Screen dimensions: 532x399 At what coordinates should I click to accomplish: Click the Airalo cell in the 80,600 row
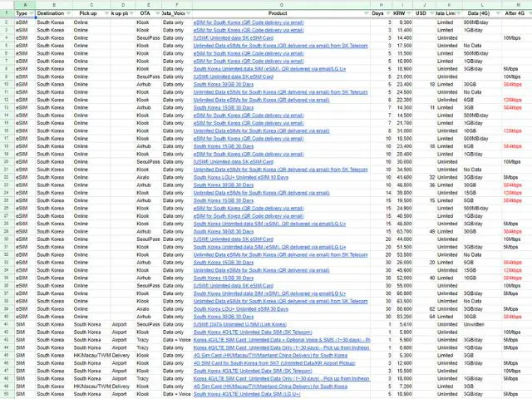pos(149,309)
